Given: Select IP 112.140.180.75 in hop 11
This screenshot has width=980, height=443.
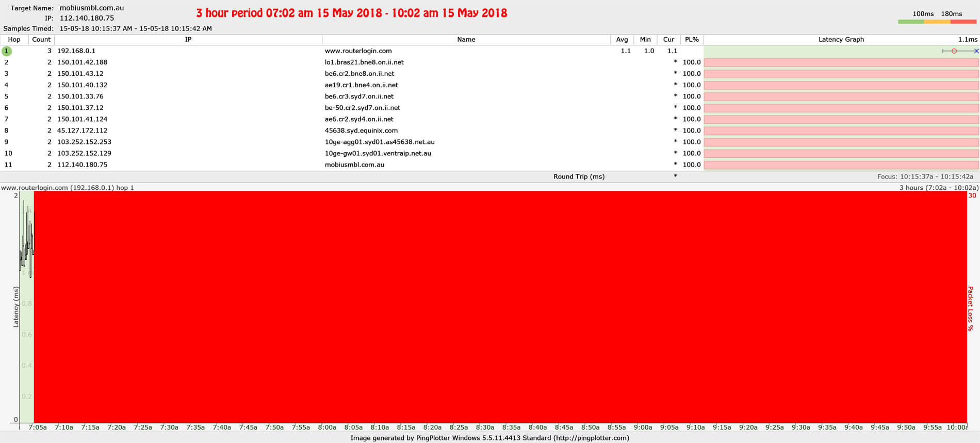Looking at the screenshot, I should [x=82, y=165].
